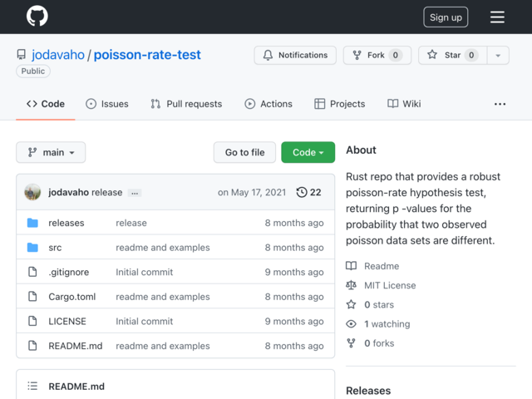Click the clock history icon for commits

coord(302,192)
